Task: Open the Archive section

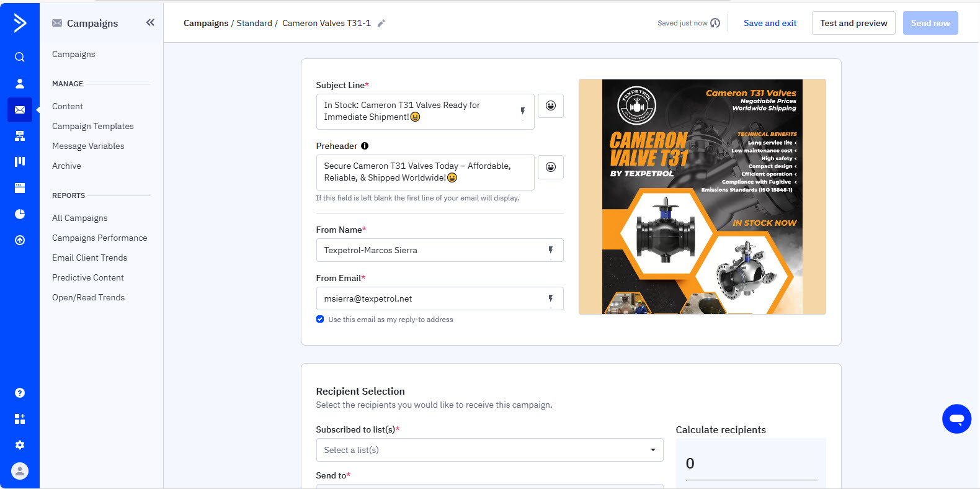Action: point(66,166)
